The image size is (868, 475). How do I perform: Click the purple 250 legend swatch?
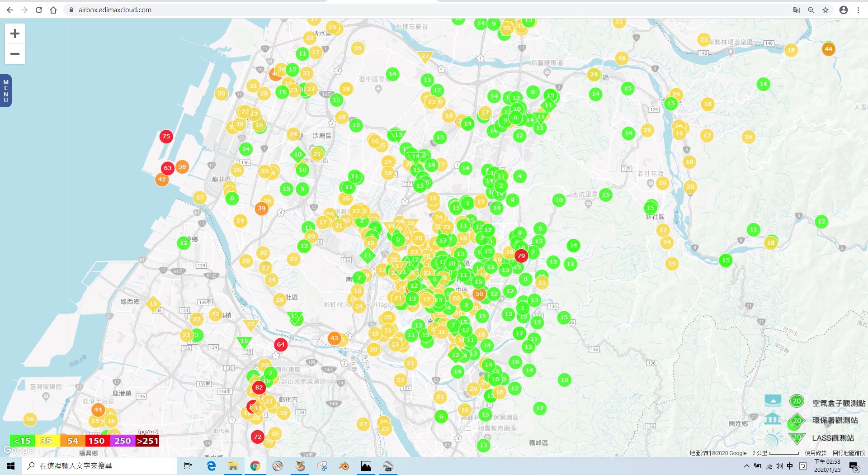point(122,441)
